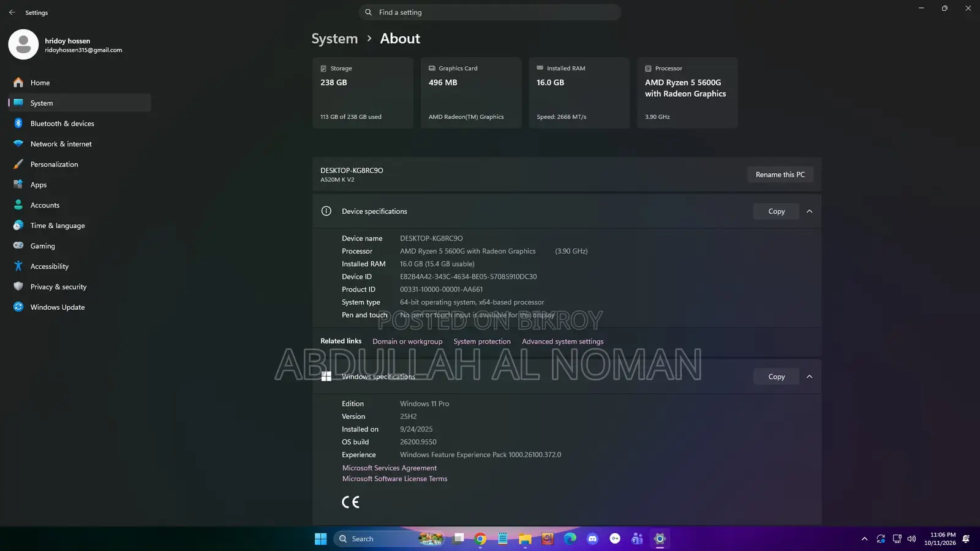This screenshot has height=551, width=980.
Task: Open the Home settings page
Action: [80, 83]
